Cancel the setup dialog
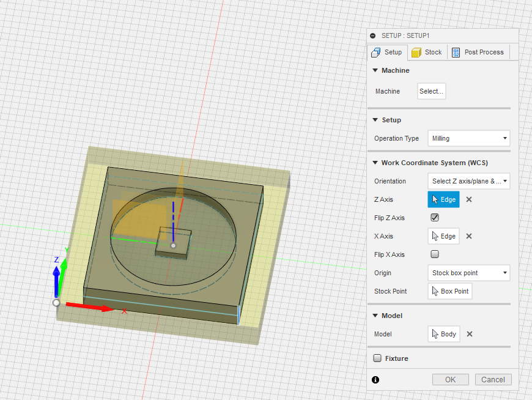Screen dimensions: 532x400 tap(493, 380)
